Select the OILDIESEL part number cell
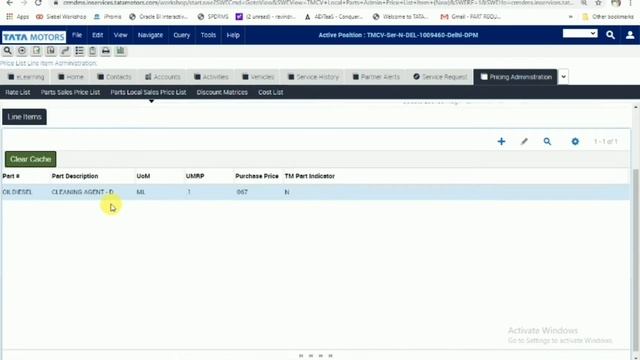Screen dimensions: 640x360 tap(17, 192)
